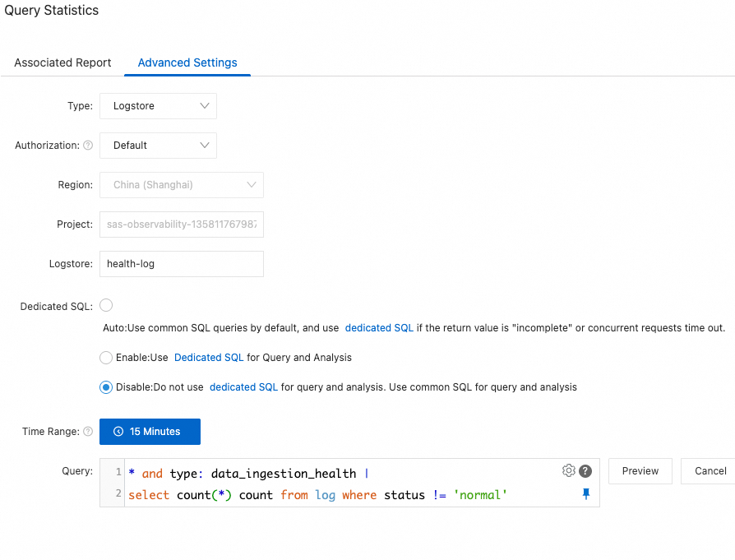Screen dimensions: 735x560
Task: Select the Disable dedicated SQL radio option
Action: click(x=106, y=387)
